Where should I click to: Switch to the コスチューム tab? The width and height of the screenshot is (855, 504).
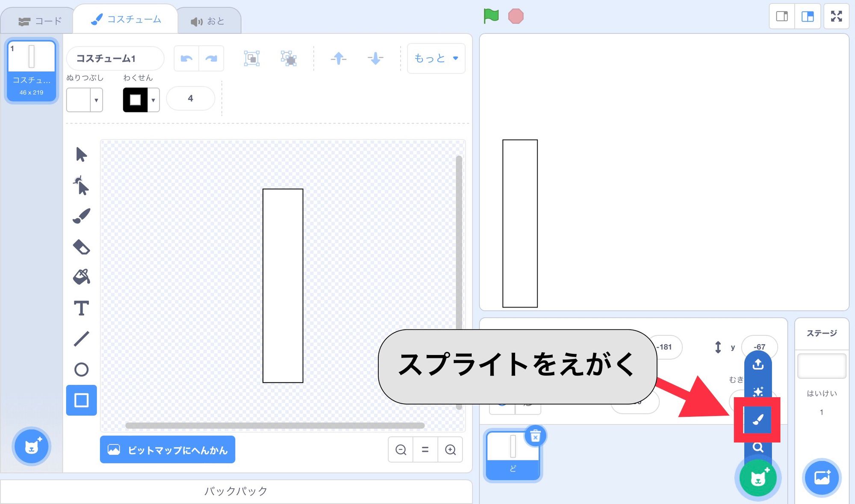(x=126, y=19)
